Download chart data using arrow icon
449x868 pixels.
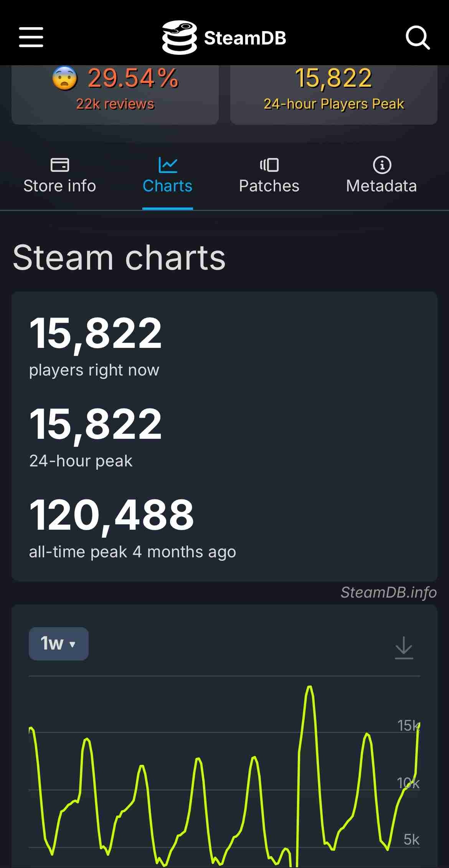click(404, 647)
